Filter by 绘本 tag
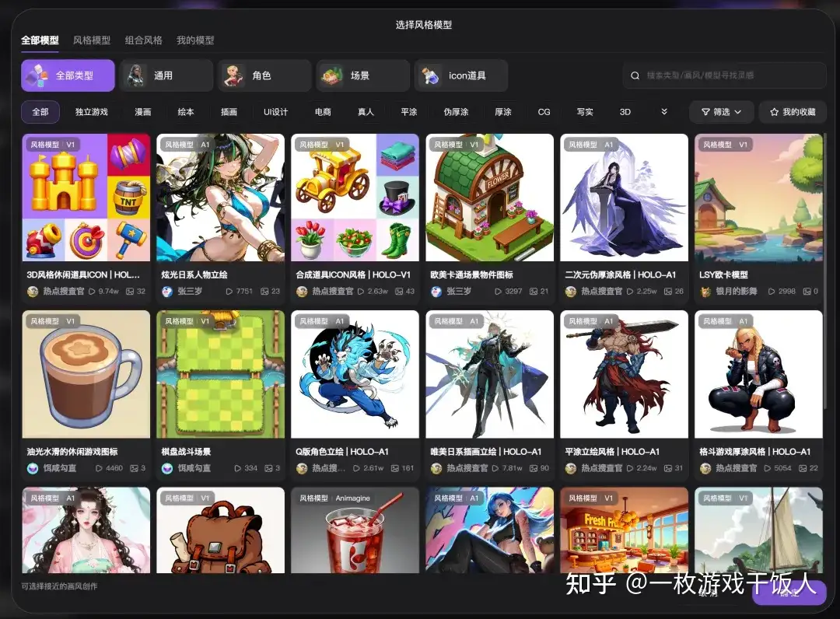 click(x=186, y=112)
